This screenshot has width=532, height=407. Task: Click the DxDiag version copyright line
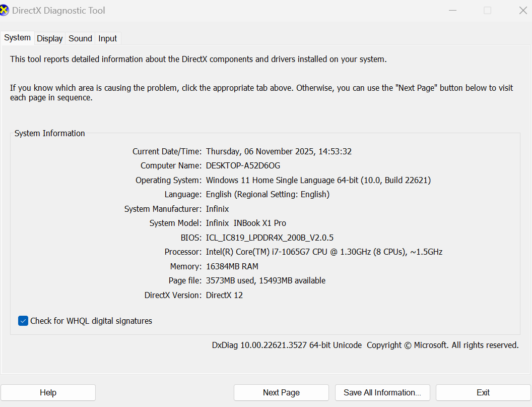(x=365, y=345)
